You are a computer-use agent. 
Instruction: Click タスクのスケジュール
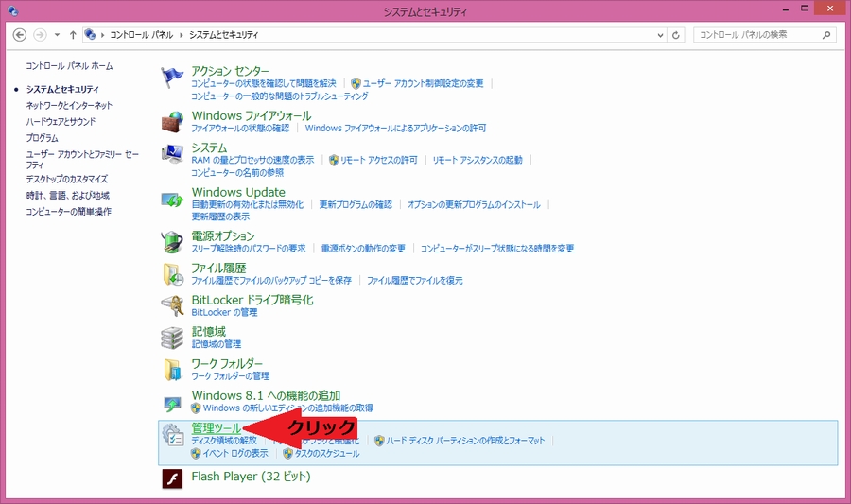point(327,453)
